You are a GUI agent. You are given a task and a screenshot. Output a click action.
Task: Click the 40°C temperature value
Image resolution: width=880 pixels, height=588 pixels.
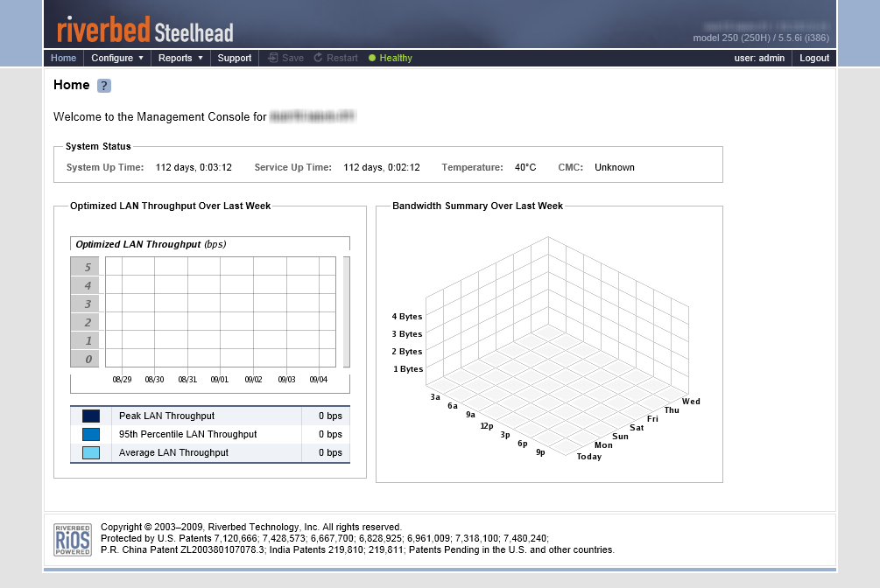tap(525, 167)
